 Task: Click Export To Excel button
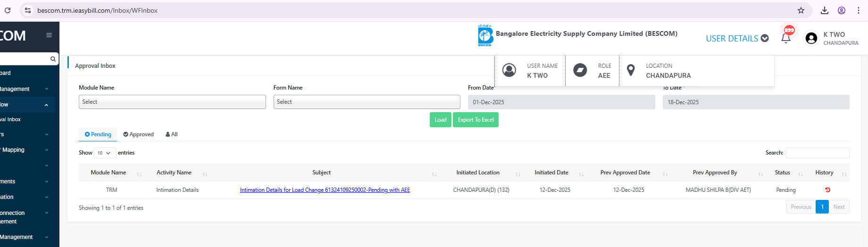click(476, 120)
